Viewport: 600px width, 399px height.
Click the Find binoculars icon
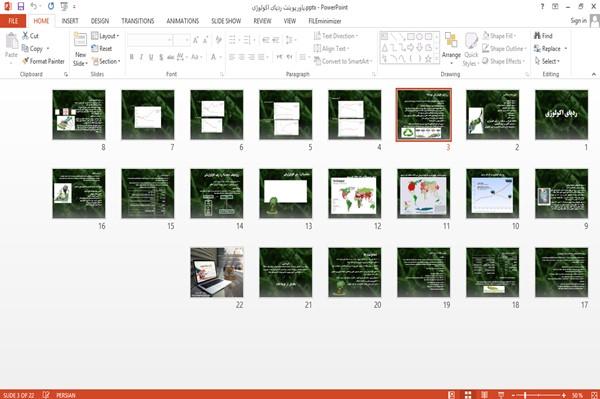[x=537, y=36]
